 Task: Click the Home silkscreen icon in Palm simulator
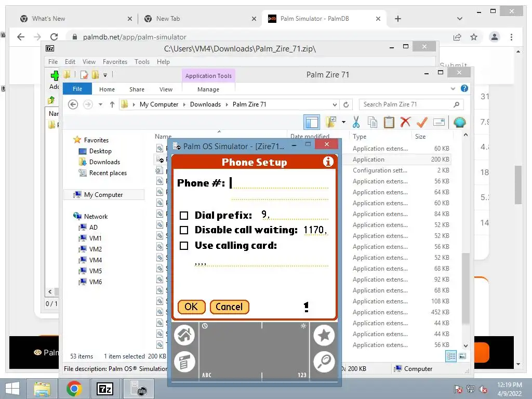[184, 335]
